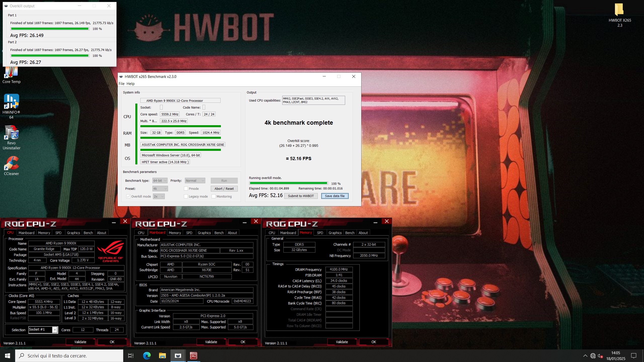Click the Run button
This screenshot has height=362, width=644.
pos(224,180)
